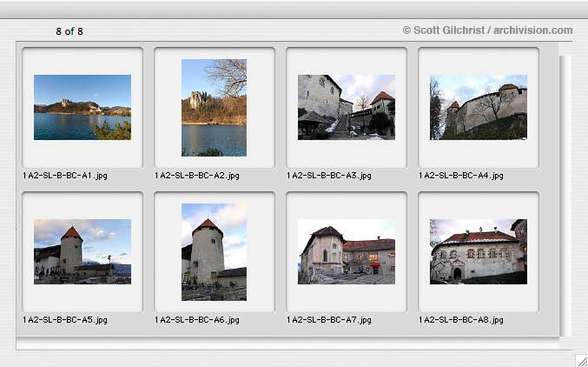Click the window resize grip corner
The image size is (588, 367).
582,361
